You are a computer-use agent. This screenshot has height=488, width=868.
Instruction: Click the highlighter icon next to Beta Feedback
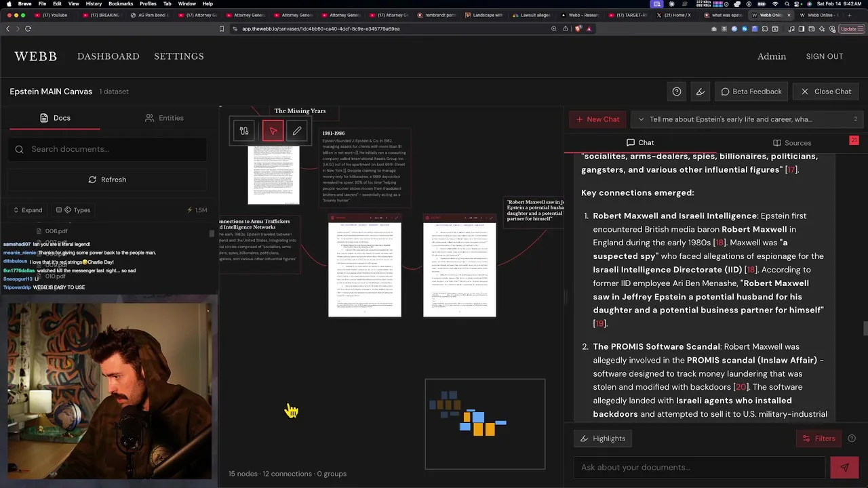[701, 91]
